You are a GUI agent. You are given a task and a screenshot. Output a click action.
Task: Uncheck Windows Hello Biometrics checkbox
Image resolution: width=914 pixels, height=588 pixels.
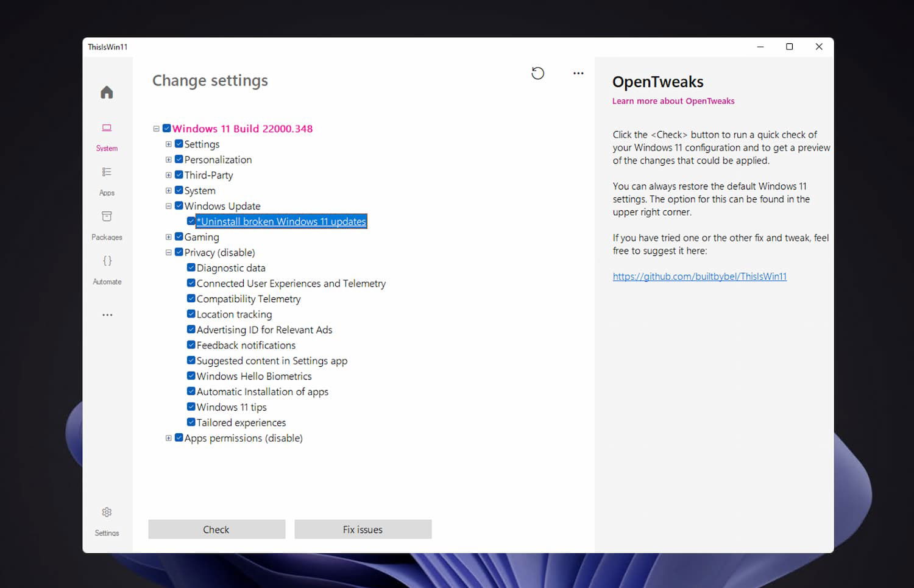coord(191,376)
